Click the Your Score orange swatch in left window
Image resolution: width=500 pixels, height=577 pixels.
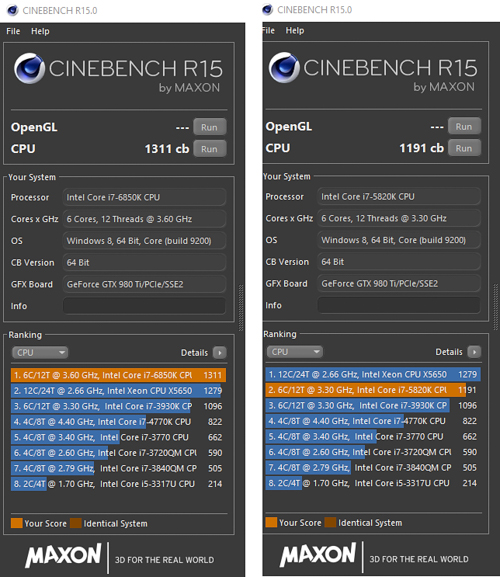point(17,523)
